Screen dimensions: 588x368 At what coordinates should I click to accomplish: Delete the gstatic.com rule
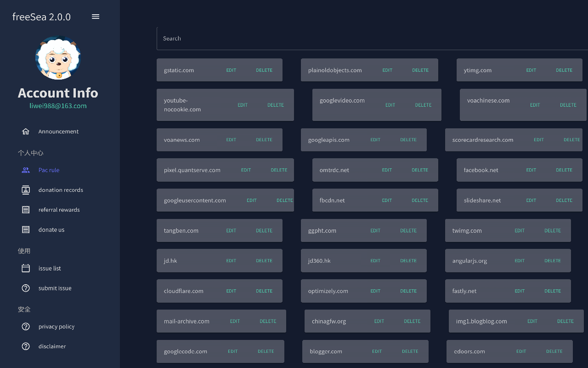click(264, 70)
